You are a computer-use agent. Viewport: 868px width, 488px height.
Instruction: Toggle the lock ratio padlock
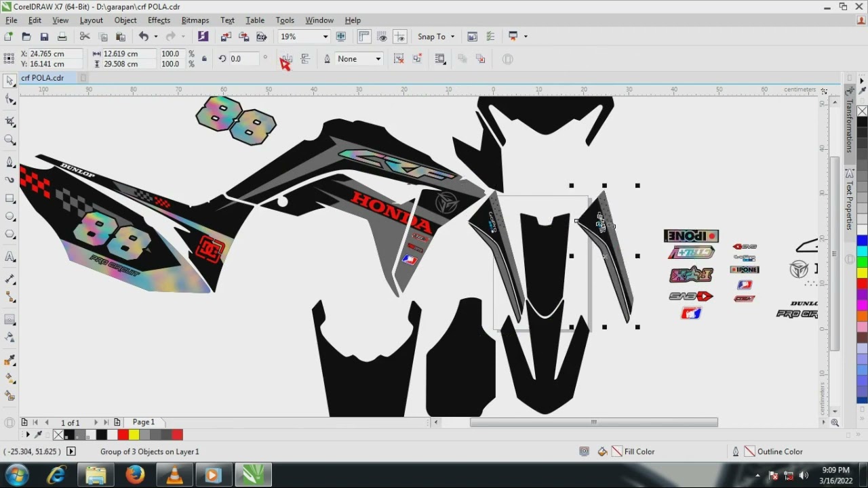[x=204, y=59]
